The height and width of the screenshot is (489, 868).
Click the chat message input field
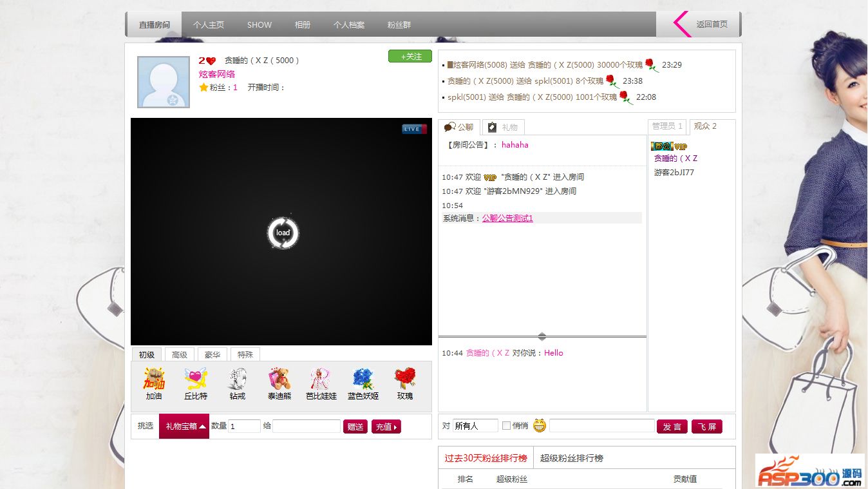601,426
